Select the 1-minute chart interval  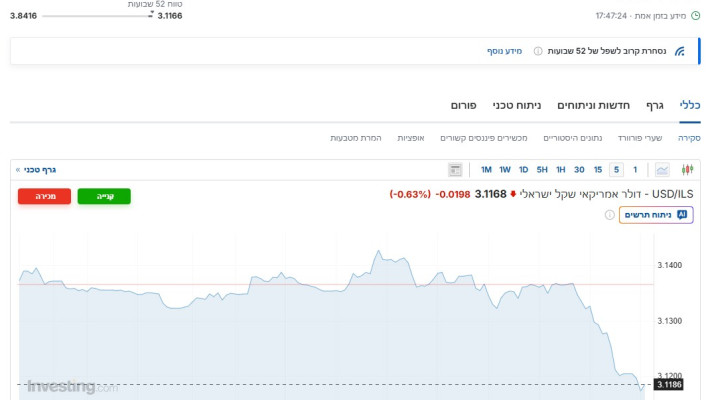pyautogui.click(x=635, y=170)
